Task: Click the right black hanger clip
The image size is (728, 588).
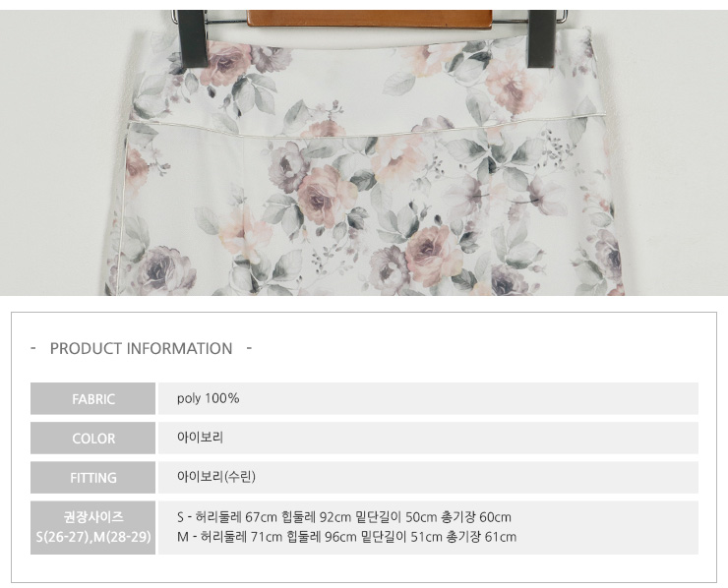Action: click(542, 39)
